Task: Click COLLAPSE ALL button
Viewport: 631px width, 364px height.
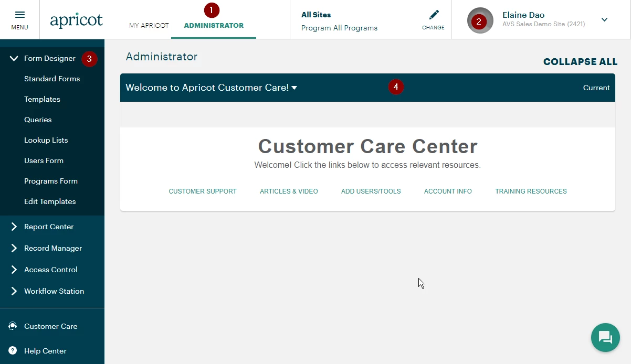Action: click(x=580, y=62)
